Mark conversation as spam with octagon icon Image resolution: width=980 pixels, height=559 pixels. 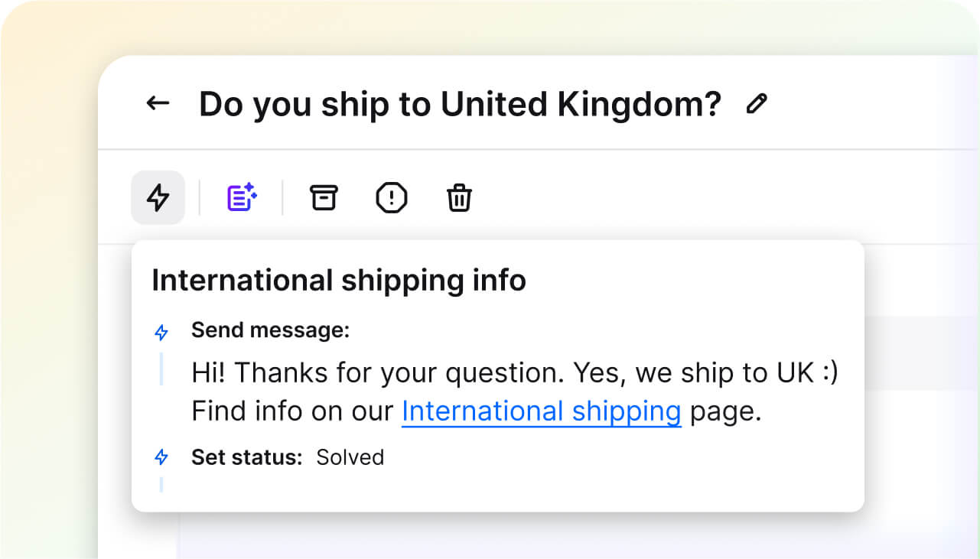point(392,198)
